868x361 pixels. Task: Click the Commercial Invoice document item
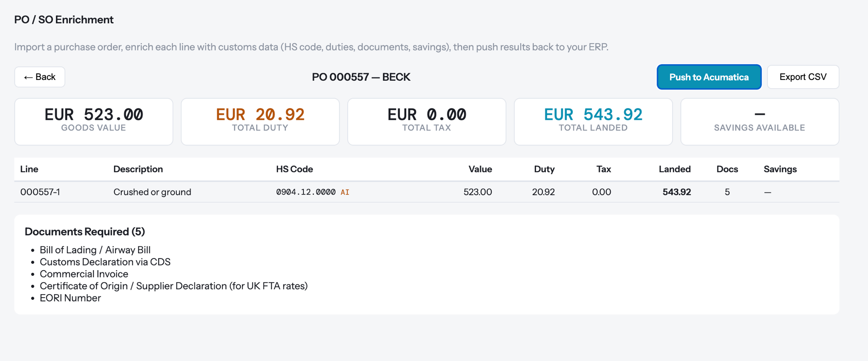tap(84, 274)
